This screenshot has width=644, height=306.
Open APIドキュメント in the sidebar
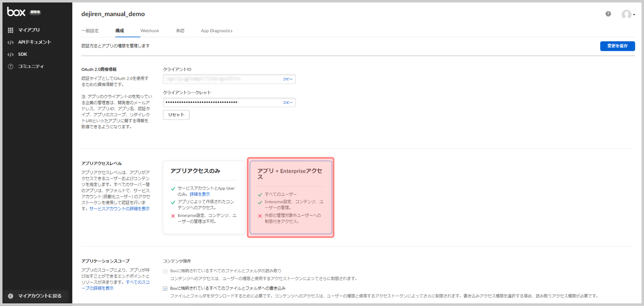[35, 42]
